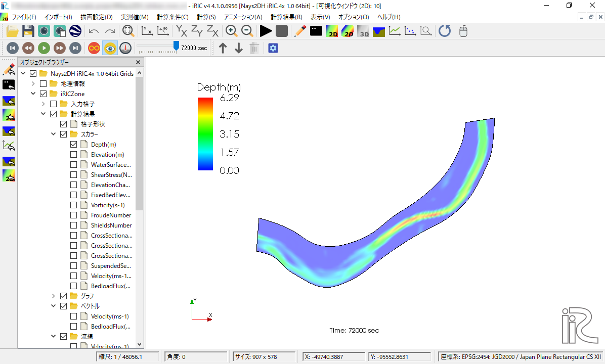Open pre-processing pencil icon
The image size is (605, 364).
tap(300, 31)
